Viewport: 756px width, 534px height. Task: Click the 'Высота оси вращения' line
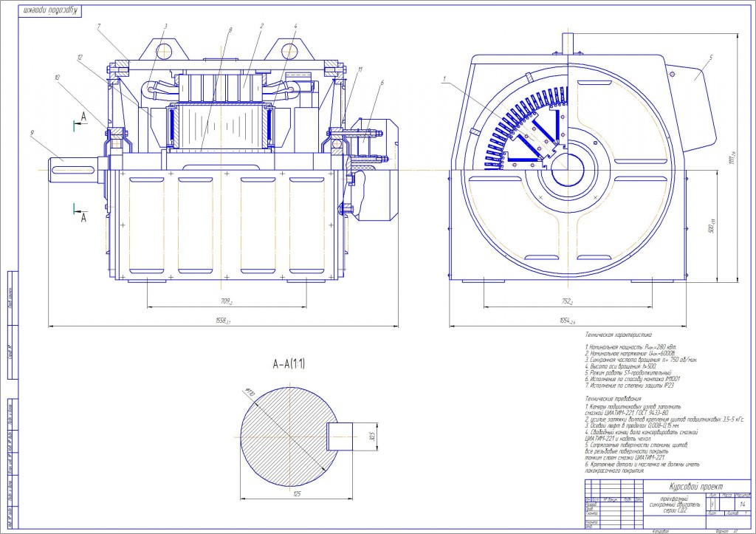619,366
